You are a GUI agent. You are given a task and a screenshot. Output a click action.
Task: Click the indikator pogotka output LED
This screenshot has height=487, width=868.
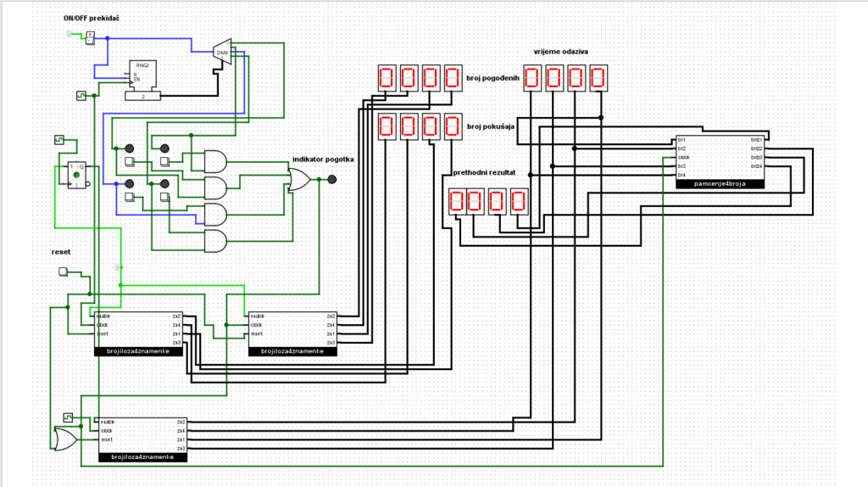click(332, 179)
